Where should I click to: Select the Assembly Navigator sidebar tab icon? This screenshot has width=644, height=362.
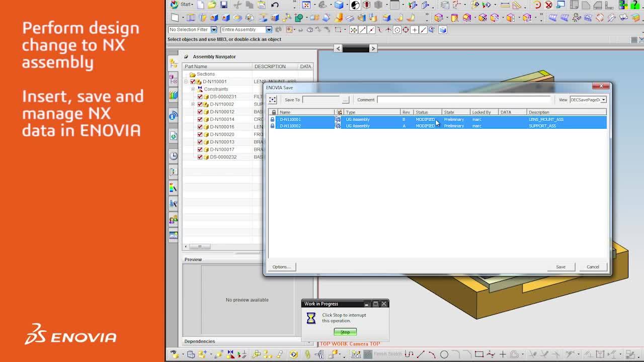tap(173, 63)
